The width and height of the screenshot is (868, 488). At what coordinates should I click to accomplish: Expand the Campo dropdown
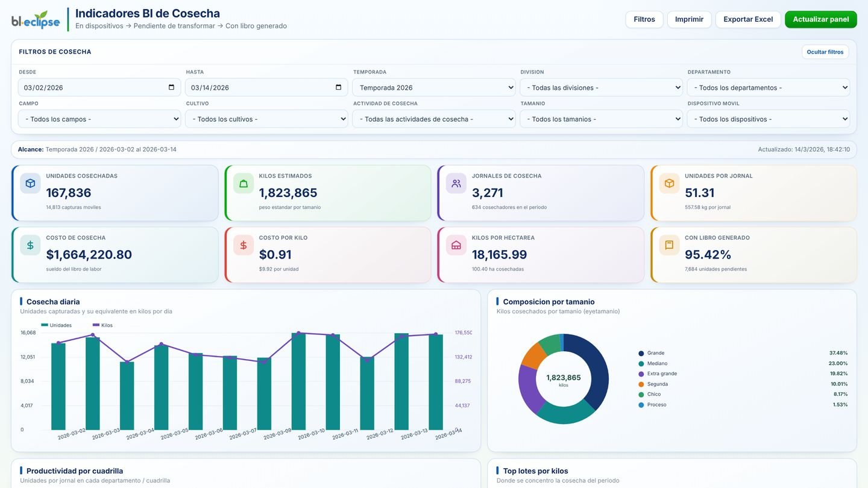pyautogui.click(x=99, y=119)
